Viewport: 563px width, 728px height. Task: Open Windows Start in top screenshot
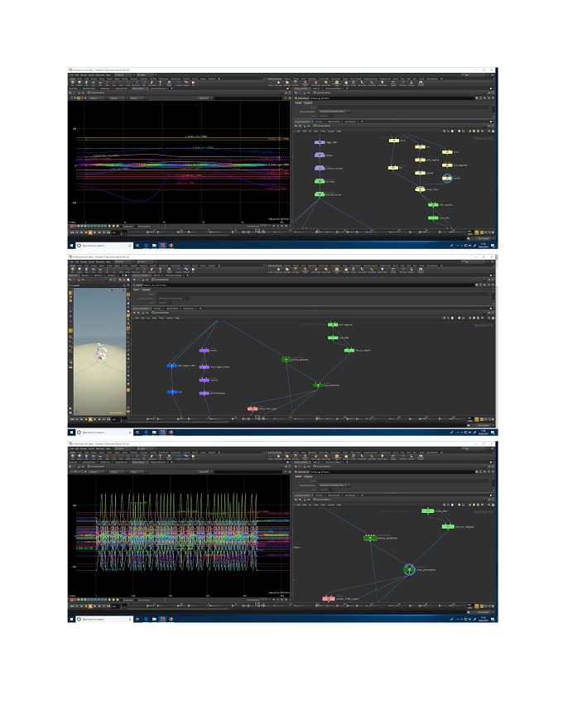point(71,245)
